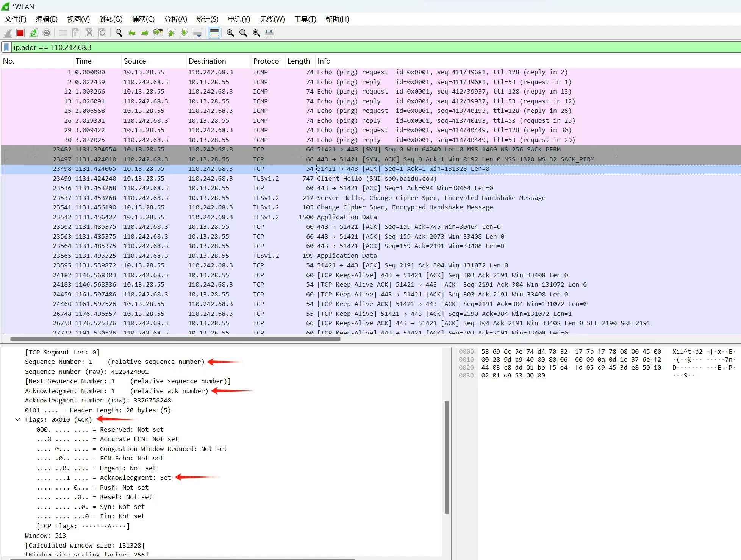Toggle auto-scroll during live capture

(197, 33)
